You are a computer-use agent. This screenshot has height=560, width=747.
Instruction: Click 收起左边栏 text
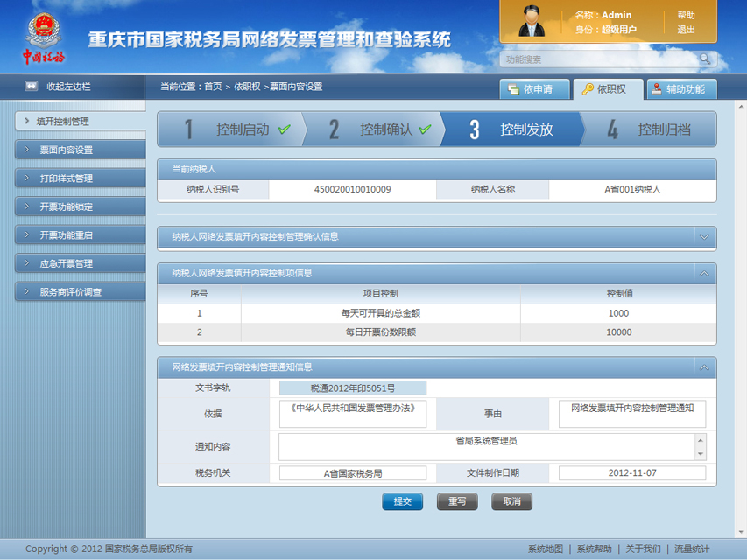[x=68, y=87]
